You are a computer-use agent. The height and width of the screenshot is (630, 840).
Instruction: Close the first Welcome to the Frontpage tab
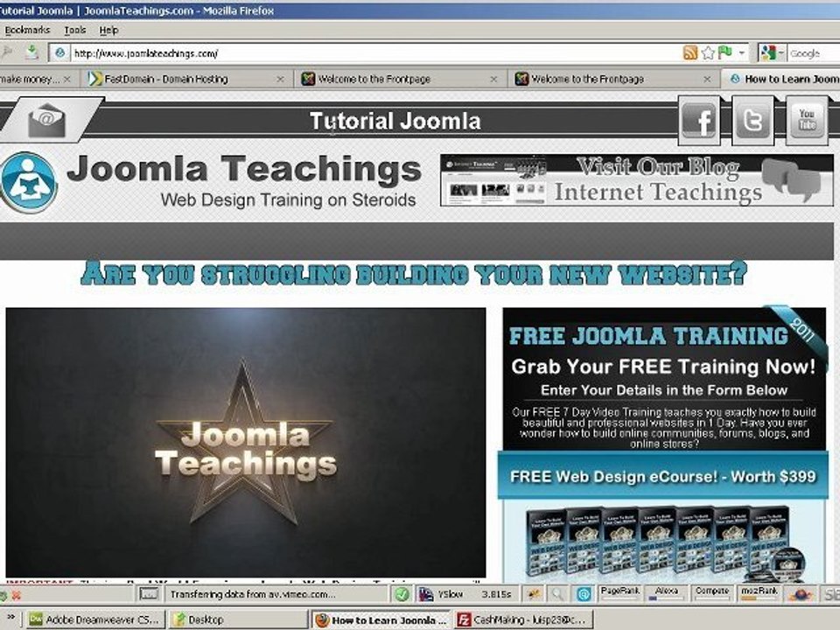(x=493, y=80)
